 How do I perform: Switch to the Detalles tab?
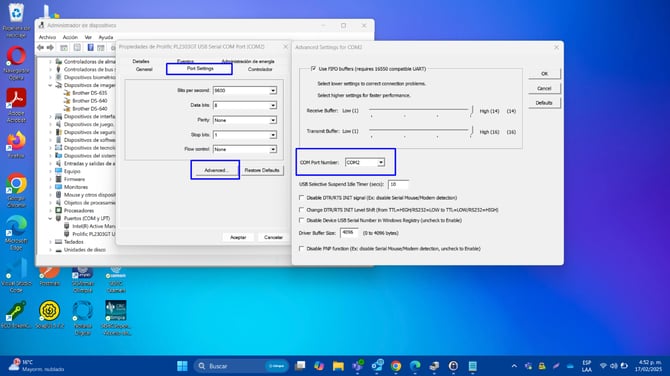pyautogui.click(x=141, y=62)
